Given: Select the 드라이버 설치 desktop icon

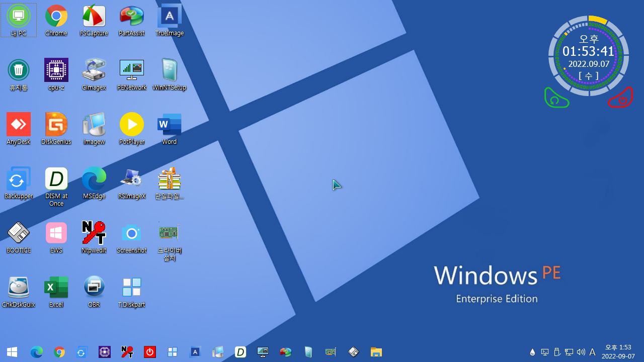Looking at the screenshot, I should coord(170,241).
